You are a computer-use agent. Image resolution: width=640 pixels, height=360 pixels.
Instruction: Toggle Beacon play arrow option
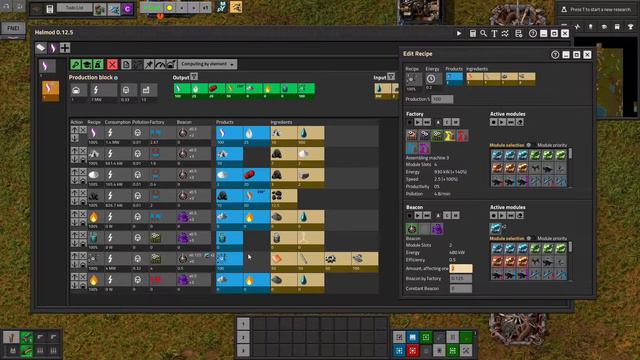pos(418,216)
